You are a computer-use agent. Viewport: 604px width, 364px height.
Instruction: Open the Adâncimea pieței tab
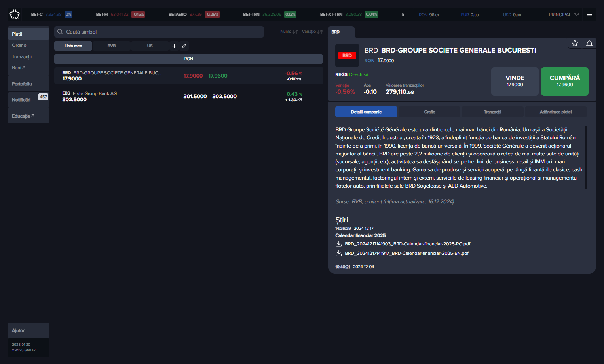[556, 112]
